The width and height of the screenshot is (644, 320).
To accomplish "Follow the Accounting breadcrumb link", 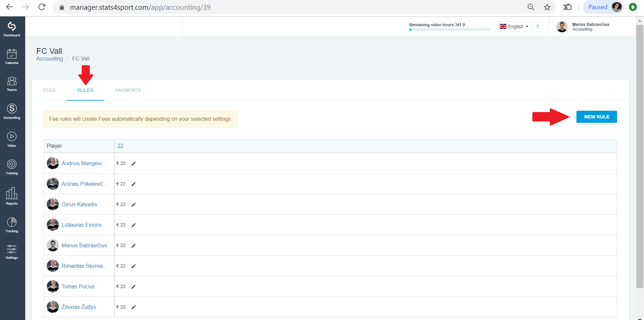I will point(49,59).
